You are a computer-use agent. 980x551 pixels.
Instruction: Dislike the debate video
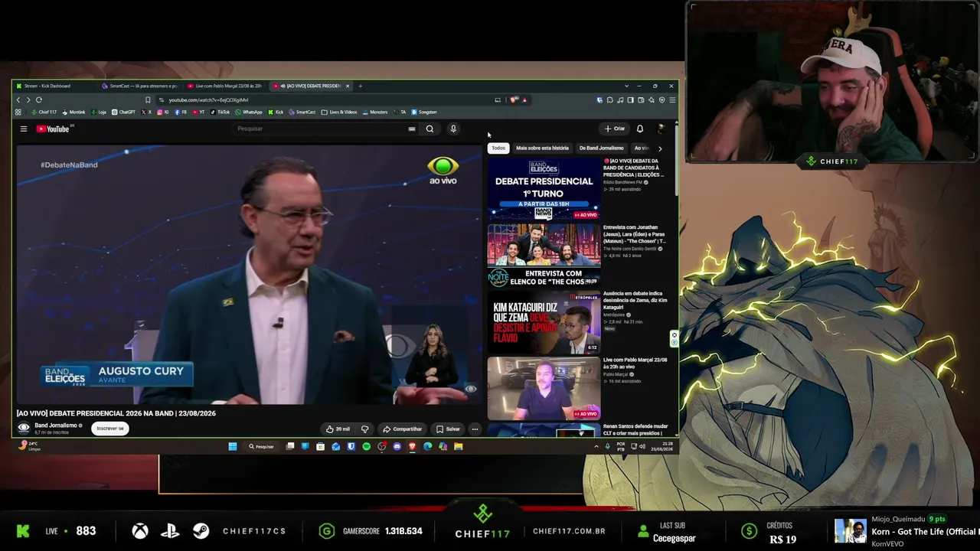click(364, 429)
